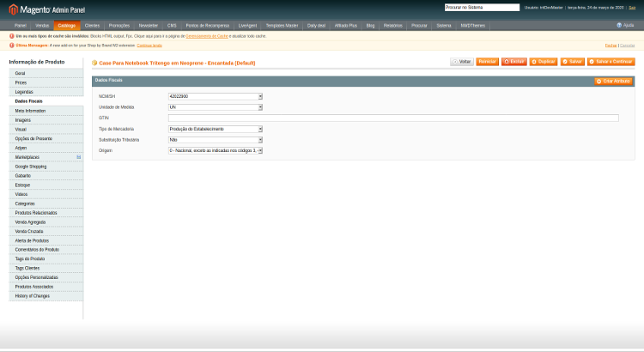Select the Dados Fiscais sidebar tab

46,101
